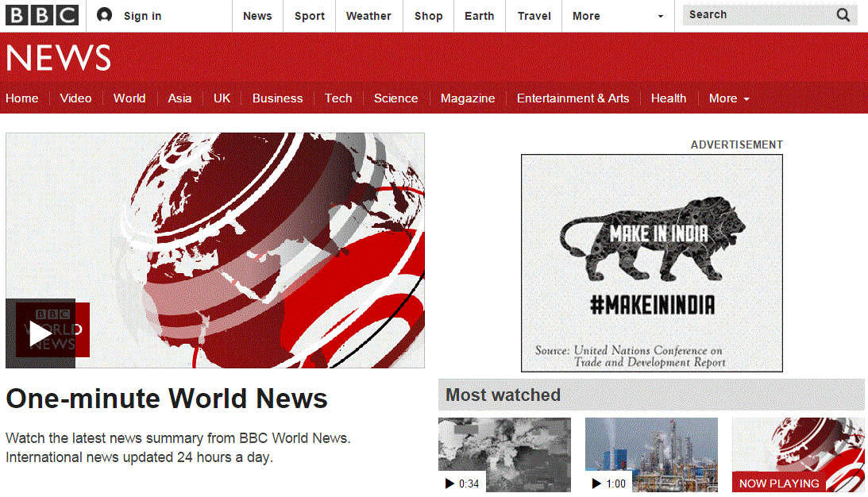Open the Shop link
This screenshot has width=868, height=497.
(429, 16)
